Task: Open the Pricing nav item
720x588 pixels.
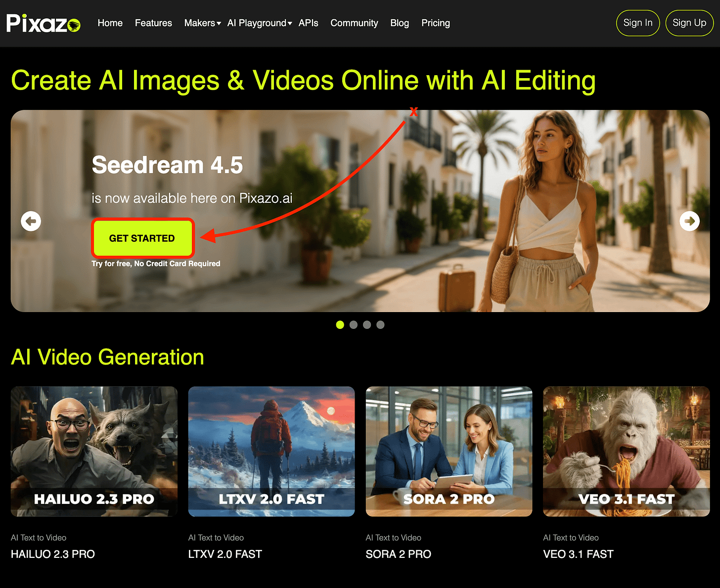Action: (436, 23)
